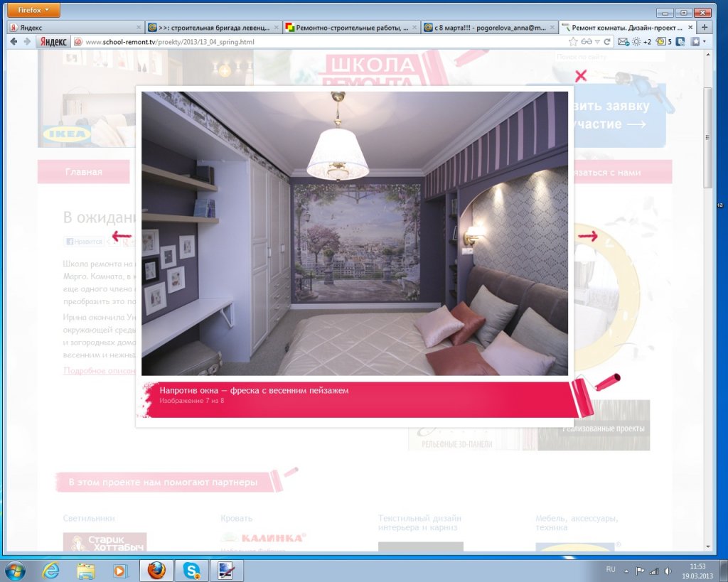Switch to the строительная бригада tab
Screen dimensions: 728x582
pyautogui.click(x=213, y=28)
